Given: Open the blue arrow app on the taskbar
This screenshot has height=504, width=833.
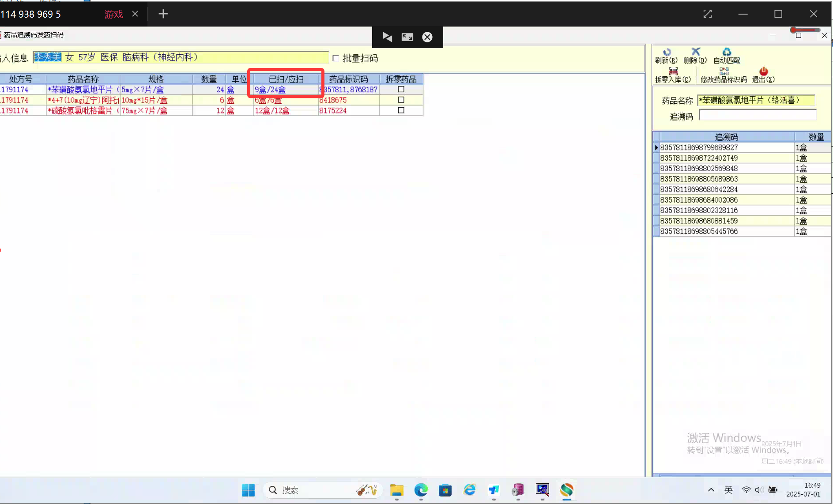Looking at the screenshot, I should [x=494, y=490].
